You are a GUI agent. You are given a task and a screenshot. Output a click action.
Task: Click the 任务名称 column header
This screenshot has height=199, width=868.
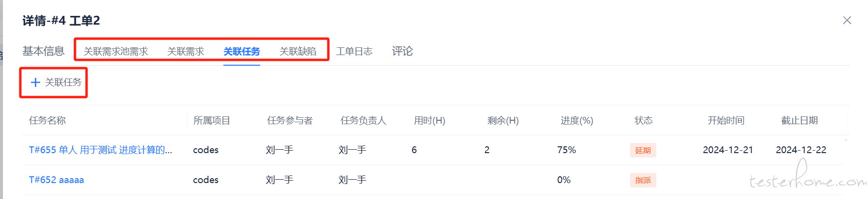[x=47, y=120]
